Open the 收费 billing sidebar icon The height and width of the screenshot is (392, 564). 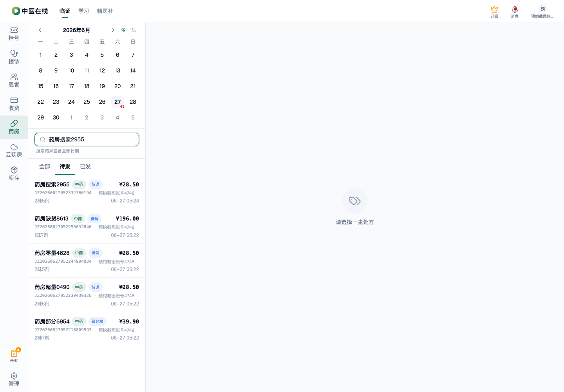(14, 104)
